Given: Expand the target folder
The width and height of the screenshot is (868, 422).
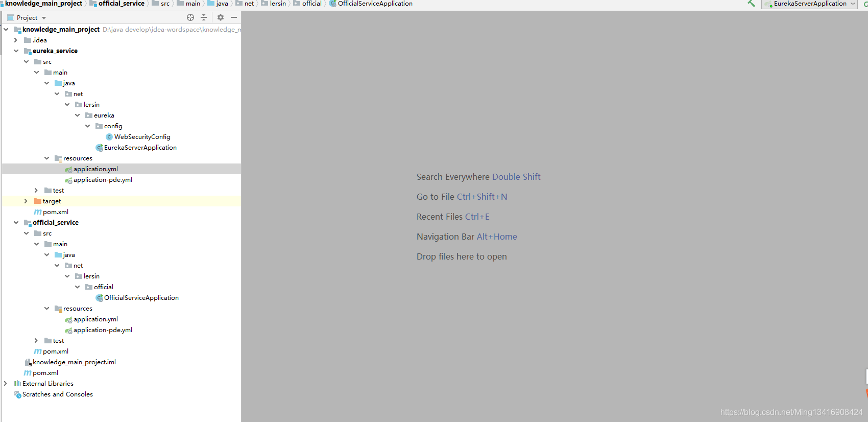Looking at the screenshot, I should [26, 201].
